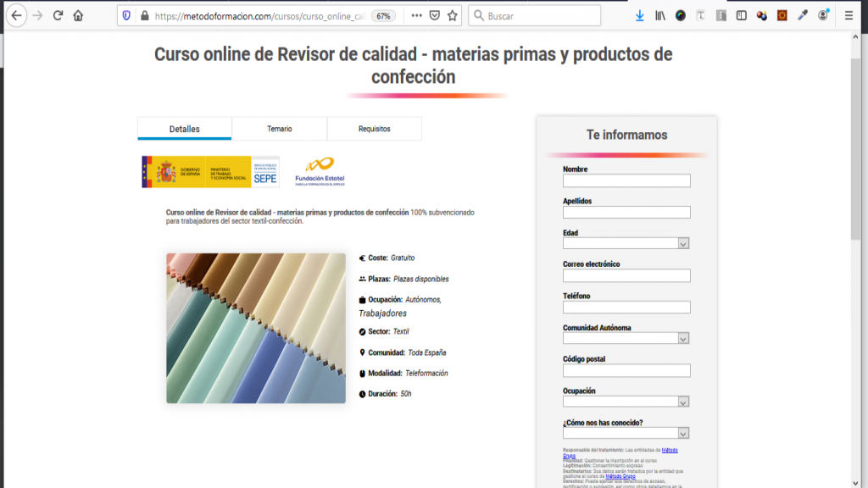Expand the ¿Cómo nos has conocido? dropdown

pyautogui.click(x=626, y=433)
